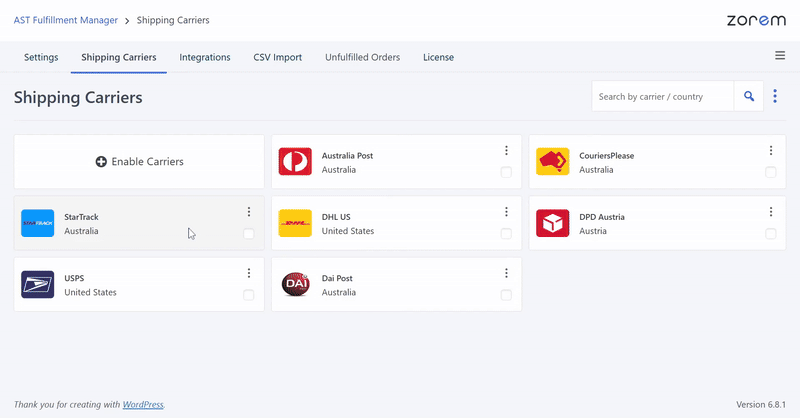Click the Dai Post logo
This screenshot has width=800, height=418.
point(295,285)
